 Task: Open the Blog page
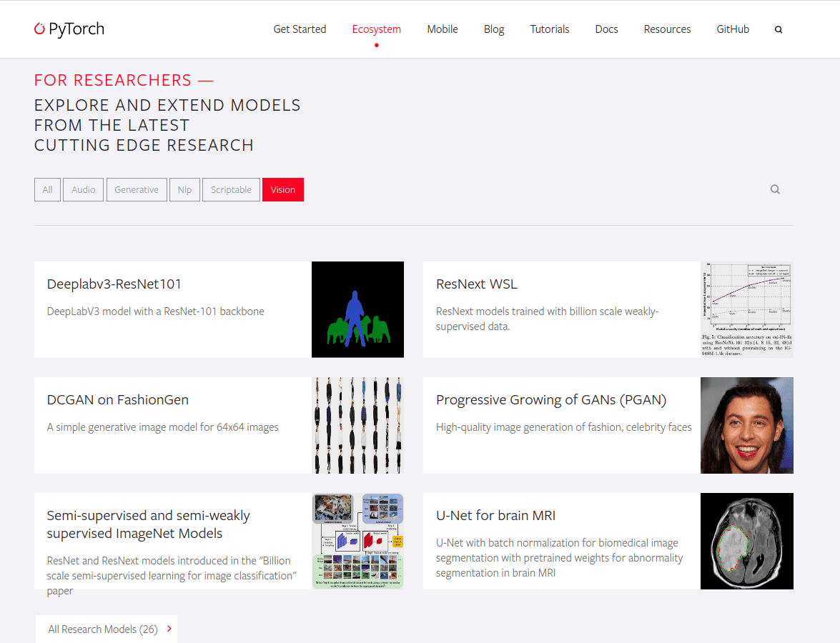(x=494, y=29)
